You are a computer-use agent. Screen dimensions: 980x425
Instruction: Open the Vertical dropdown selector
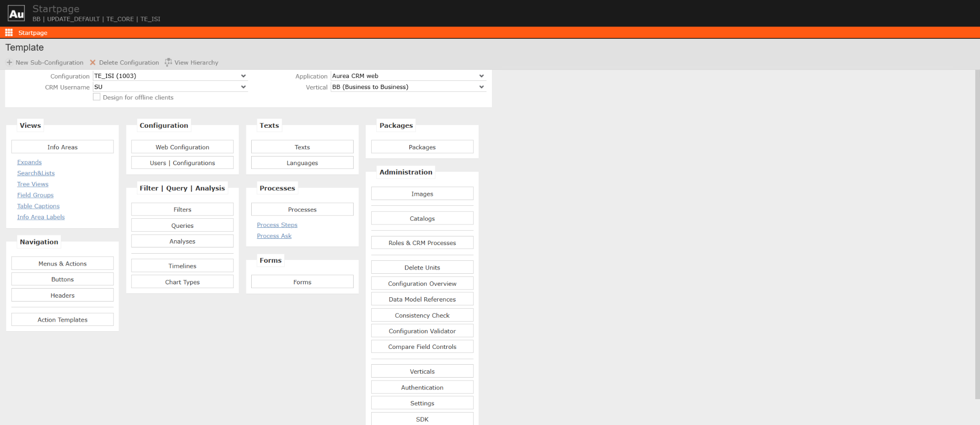click(408, 87)
